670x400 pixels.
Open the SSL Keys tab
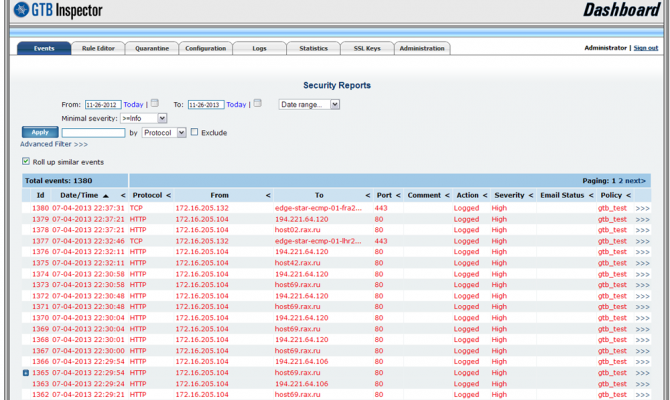[x=367, y=48]
